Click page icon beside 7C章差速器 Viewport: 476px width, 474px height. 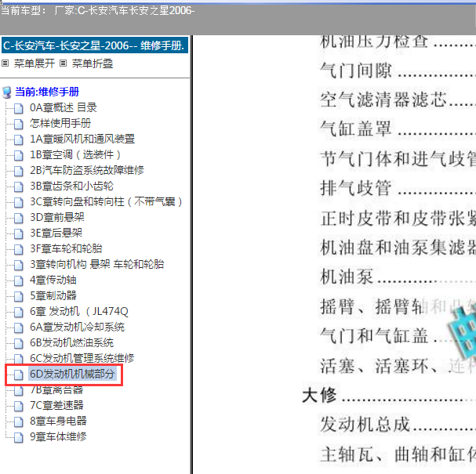[19, 406]
